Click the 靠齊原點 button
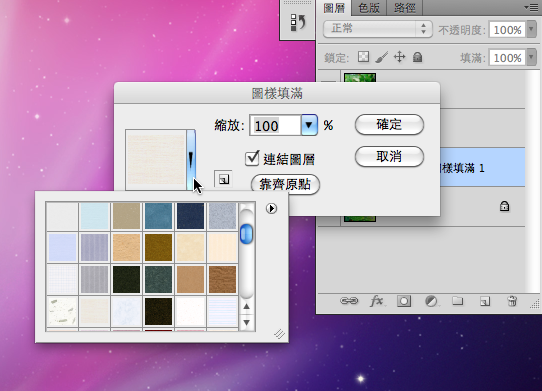 tap(285, 184)
